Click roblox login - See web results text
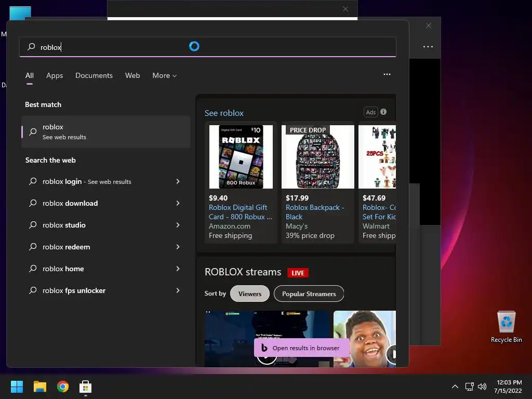This screenshot has width=532, height=399. pos(87,181)
